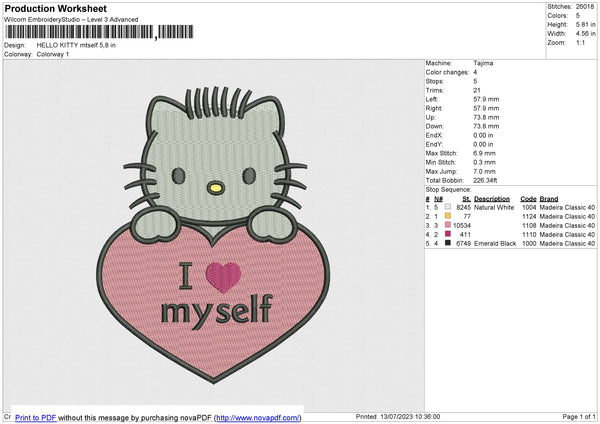Click the 'Code' column header

click(x=528, y=199)
